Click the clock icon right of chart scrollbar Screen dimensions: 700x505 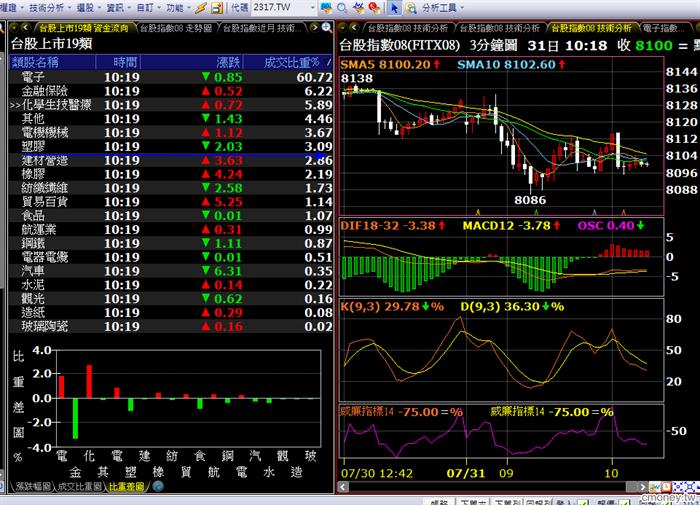[x=666, y=486]
